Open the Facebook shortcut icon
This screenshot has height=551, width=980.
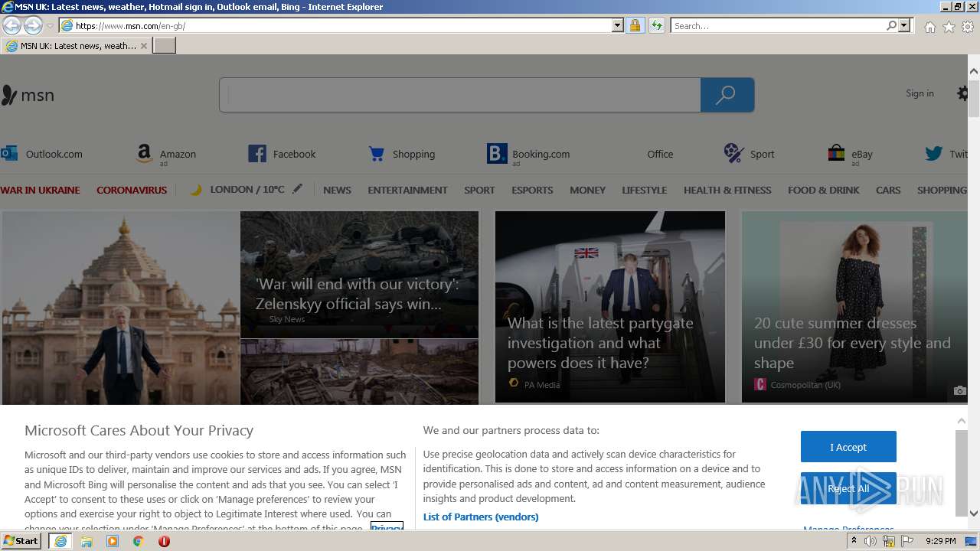257,154
